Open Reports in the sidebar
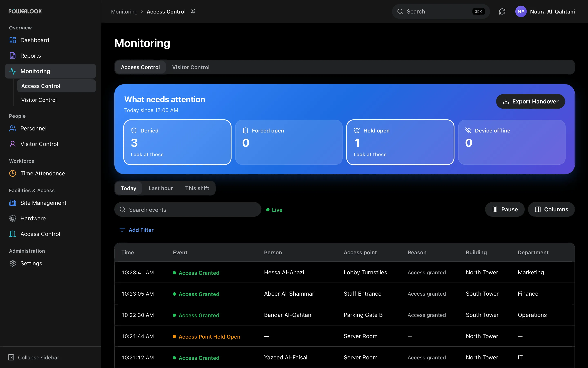Screen dimensions: 588x368 pos(50,56)
